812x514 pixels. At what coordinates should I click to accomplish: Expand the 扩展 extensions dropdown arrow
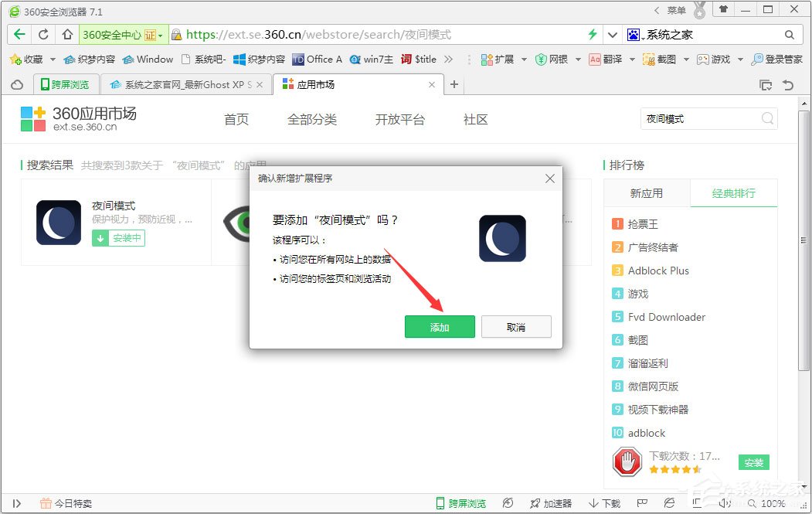(x=523, y=60)
